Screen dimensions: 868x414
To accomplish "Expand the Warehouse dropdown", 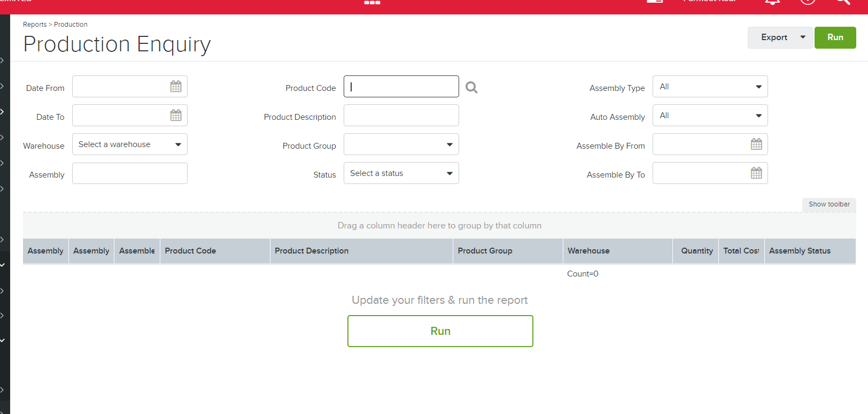I will 130,144.
